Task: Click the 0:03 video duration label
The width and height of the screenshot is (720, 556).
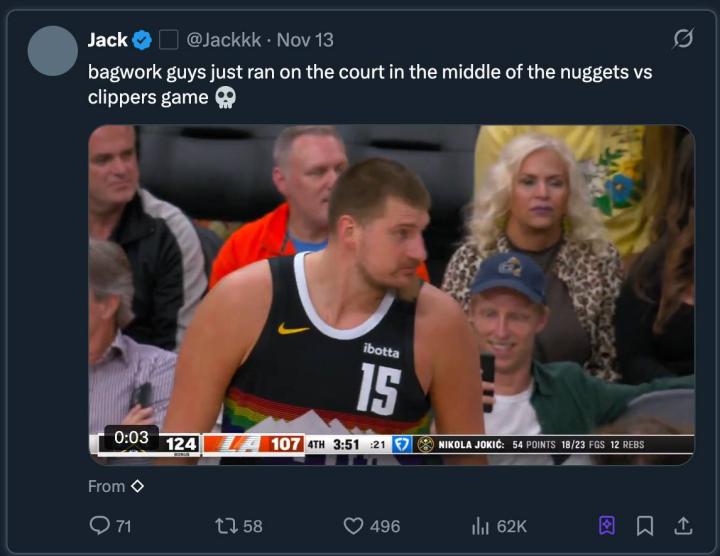Action: 131,437
